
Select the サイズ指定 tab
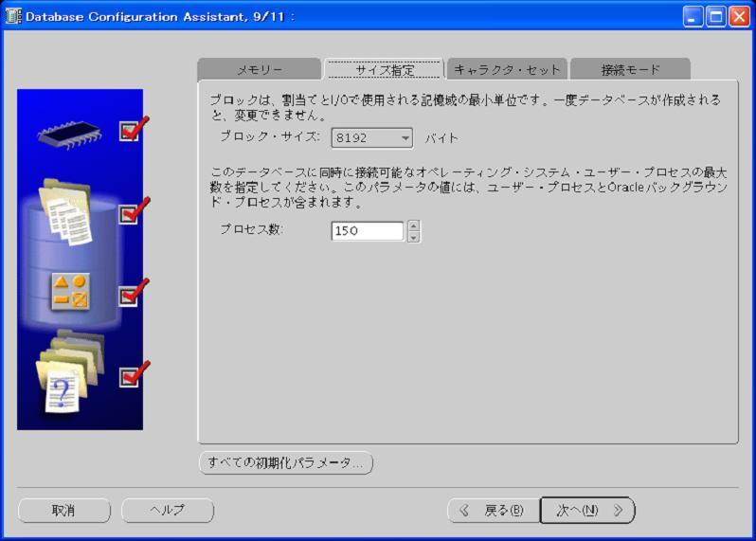click(x=385, y=69)
